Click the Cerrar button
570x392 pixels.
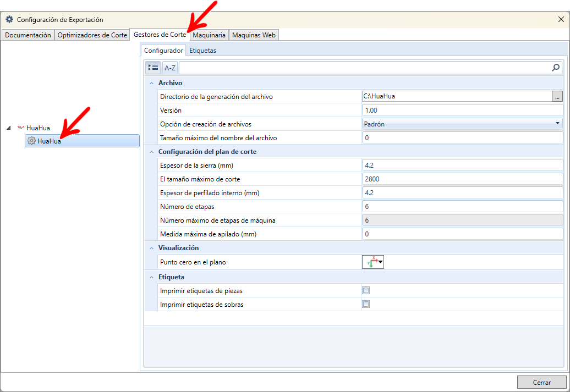coord(541,382)
